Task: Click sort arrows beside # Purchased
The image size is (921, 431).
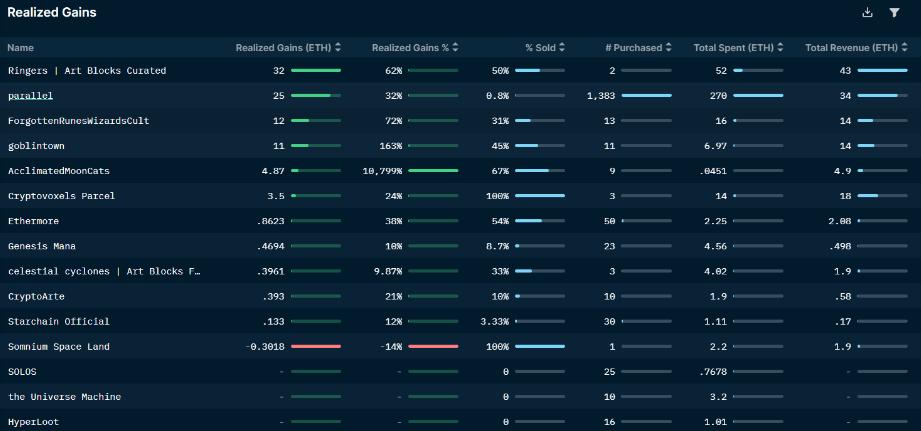Action: coord(668,48)
